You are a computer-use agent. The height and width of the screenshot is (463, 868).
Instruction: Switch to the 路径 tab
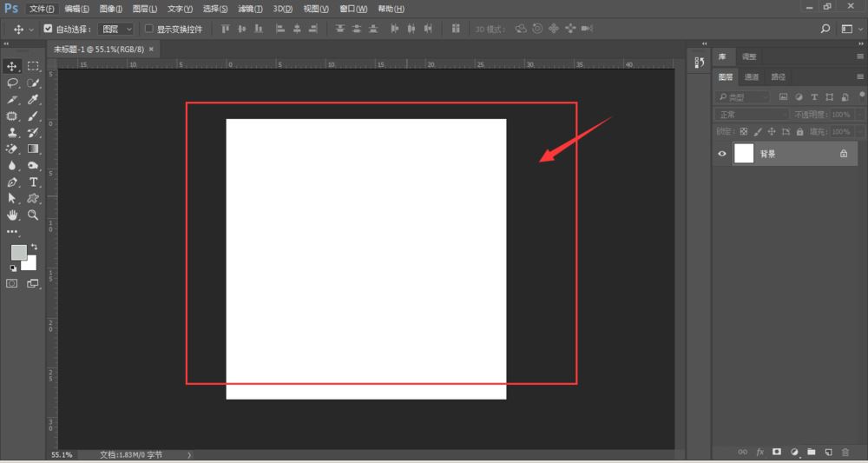(x=779, y=77)
